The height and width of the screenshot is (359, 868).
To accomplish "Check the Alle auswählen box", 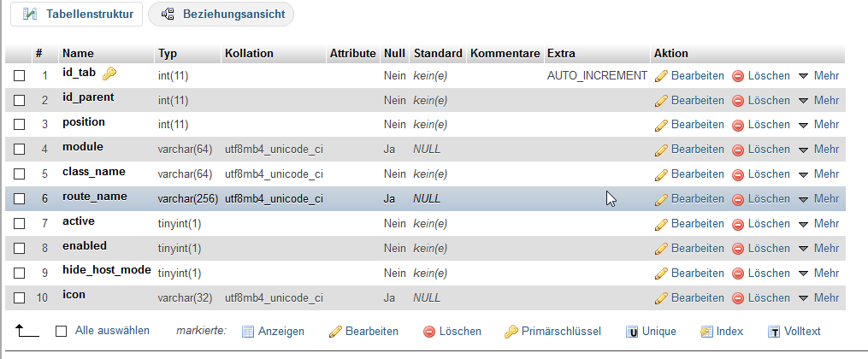I will click(x=61, y=331).
